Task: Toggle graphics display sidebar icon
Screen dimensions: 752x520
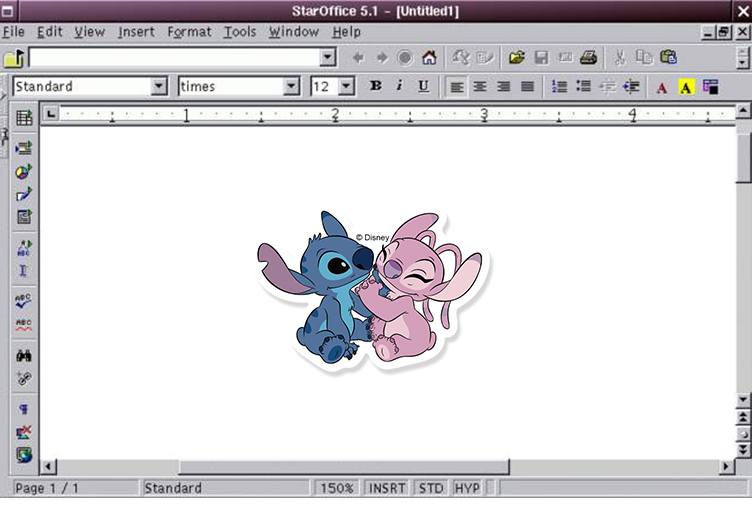Action: (24, 432)
